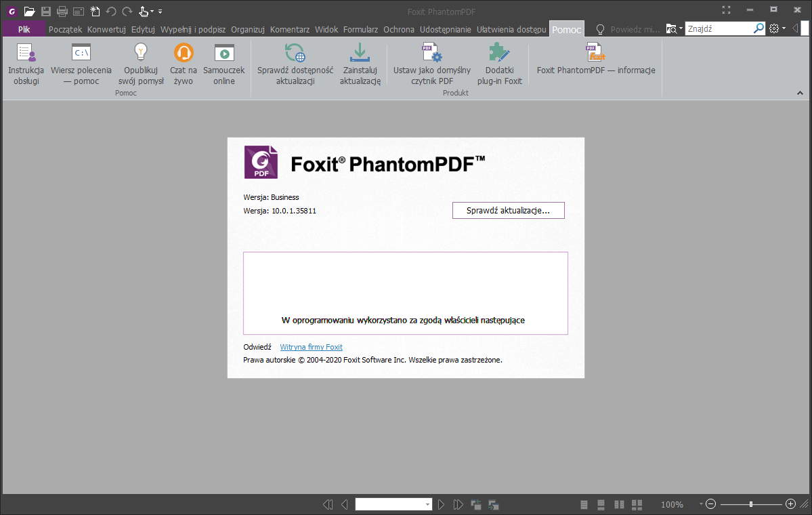Go to previous page arrow
Screen dimensions: 812x515
pos(345,504)
